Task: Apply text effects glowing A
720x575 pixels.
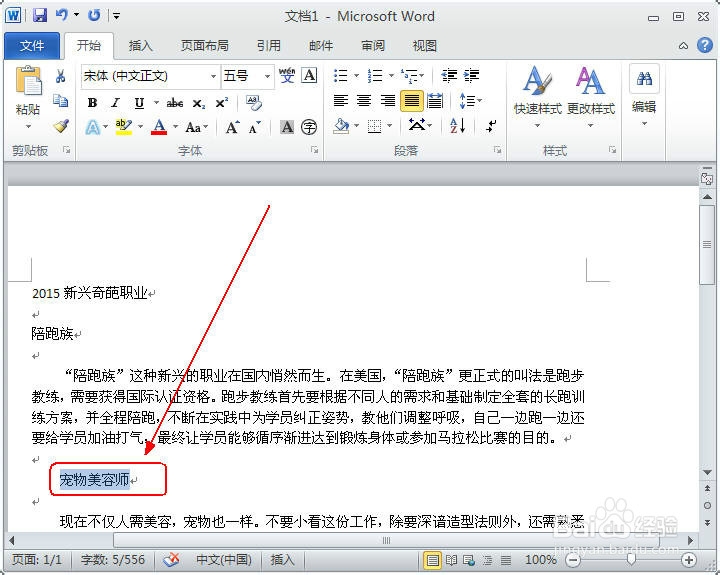Action: pyautogui.click(x=93, y=127)
